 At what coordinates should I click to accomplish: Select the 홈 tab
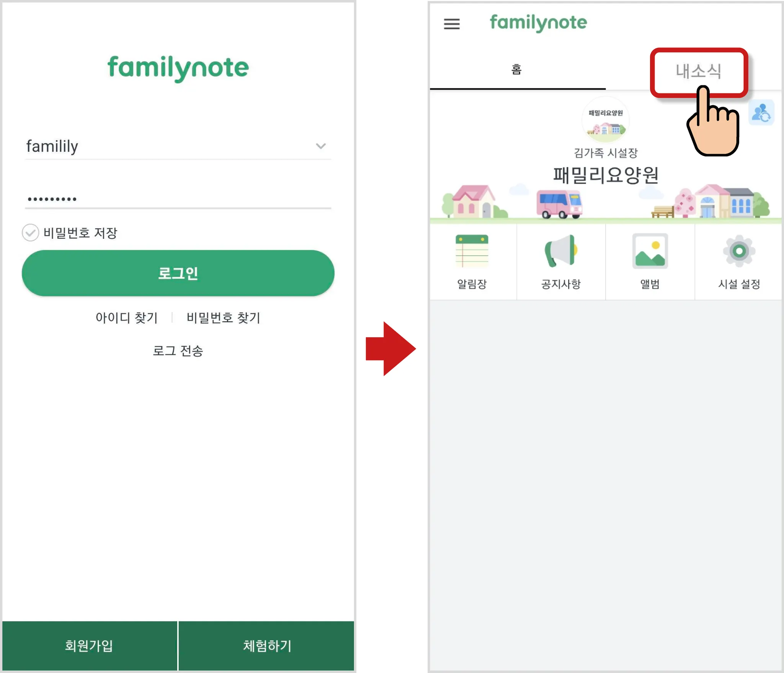click(x=517, y=70)
